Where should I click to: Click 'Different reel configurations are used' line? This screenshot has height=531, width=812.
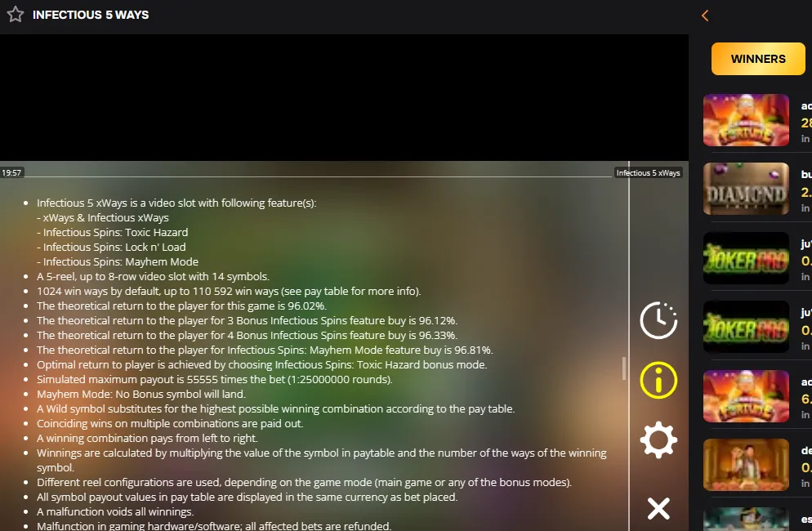click(x=304, y=482)
